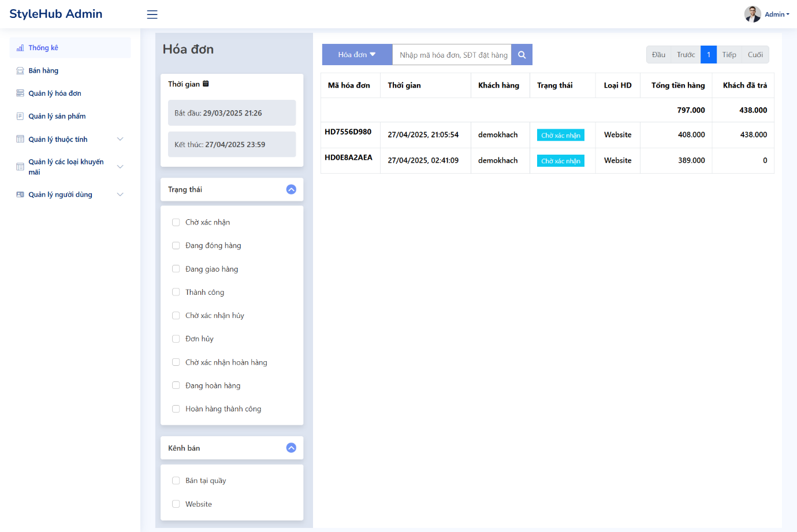The width and height of the screenshot is (797, 532).
Task: Check the Chờ xác nhận status filter
Action: (176, 222)
